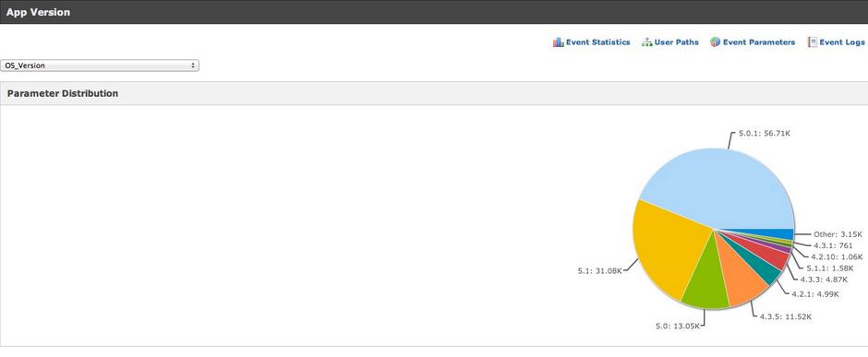
Task: Click the Event Logs document icon
Action: tap(812, 42)
